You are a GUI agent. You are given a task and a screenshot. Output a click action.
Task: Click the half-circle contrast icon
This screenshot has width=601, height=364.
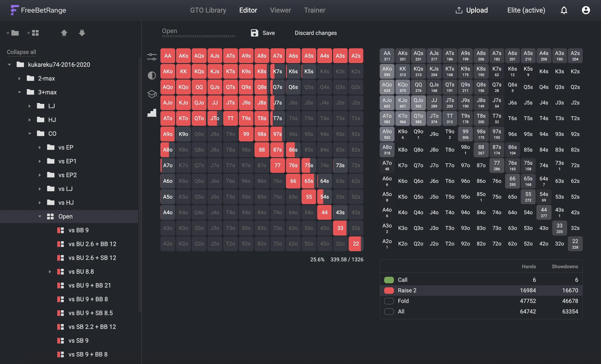pos(152,75)
